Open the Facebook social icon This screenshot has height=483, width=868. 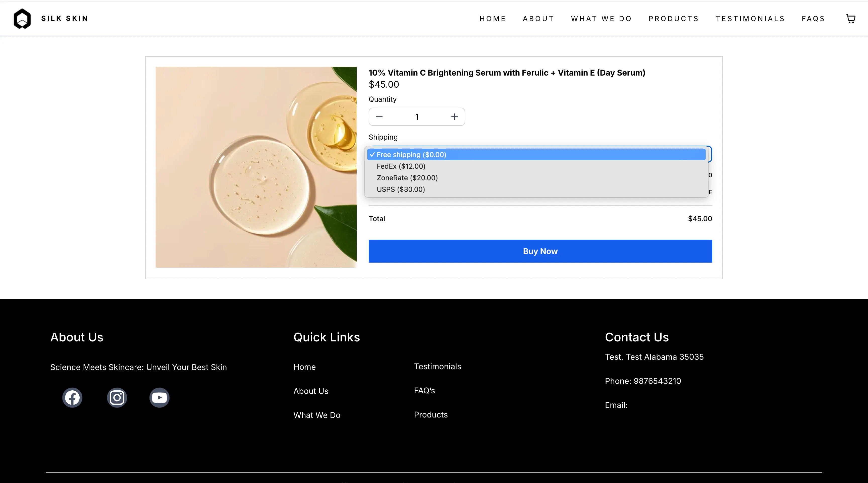click(72, 398)
